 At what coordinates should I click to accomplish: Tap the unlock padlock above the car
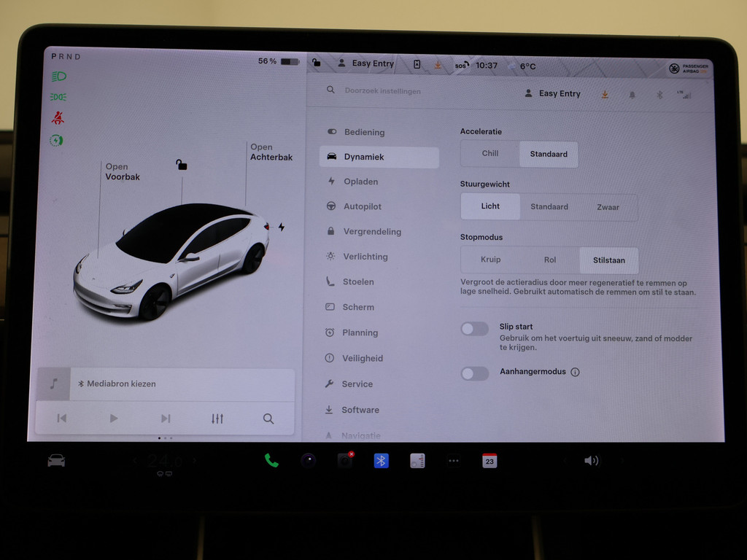(x=181, y=165)
